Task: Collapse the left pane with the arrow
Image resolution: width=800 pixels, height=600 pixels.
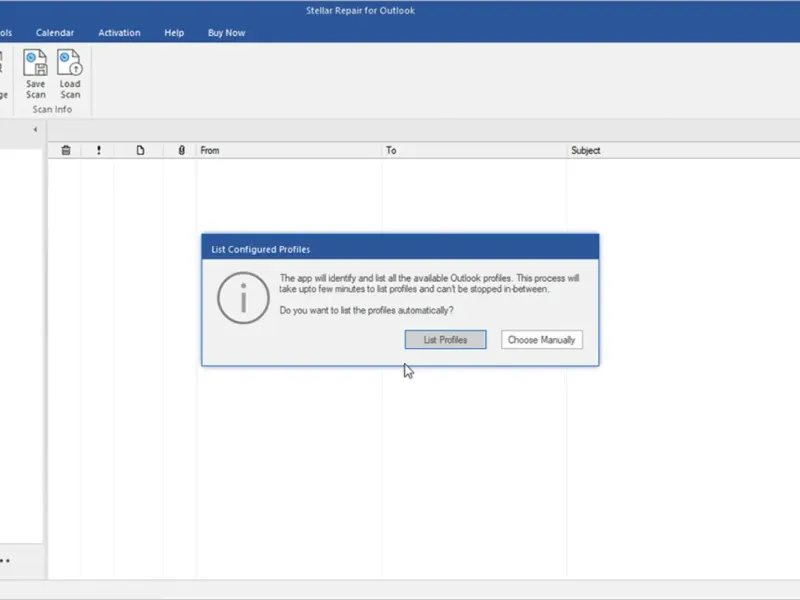Action: coord(35,130)
